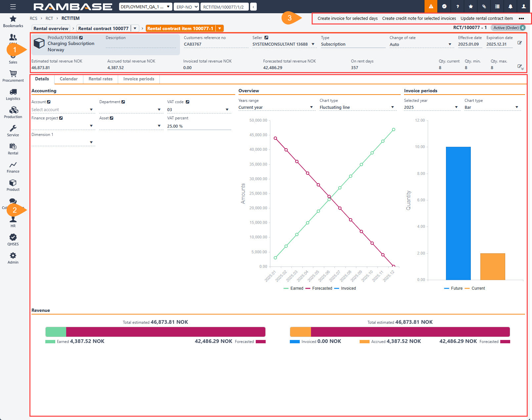The height and width of the screenshot is (420, 532).
Task: Open the hamburger main menu
Action: [x=13, y=7]
